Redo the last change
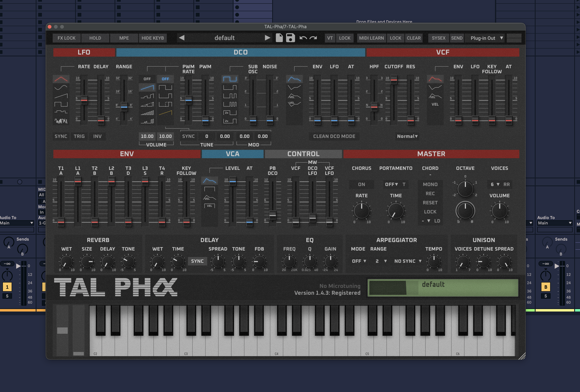 coord(313,38)
